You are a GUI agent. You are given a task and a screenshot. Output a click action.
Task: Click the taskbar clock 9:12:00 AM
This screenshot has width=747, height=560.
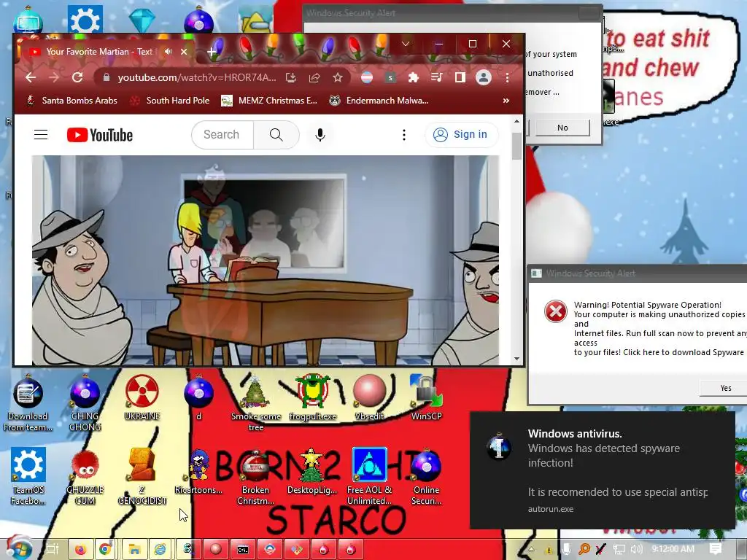pyautogui.click(x=672, y=549)
